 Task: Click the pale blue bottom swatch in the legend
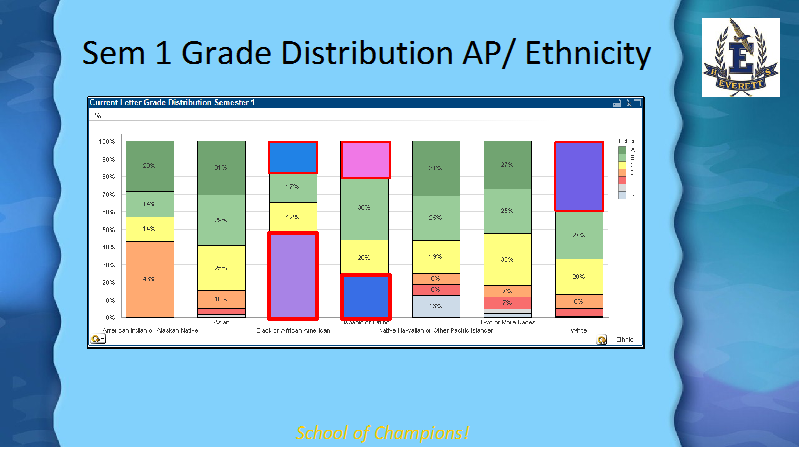click(622, 195)
